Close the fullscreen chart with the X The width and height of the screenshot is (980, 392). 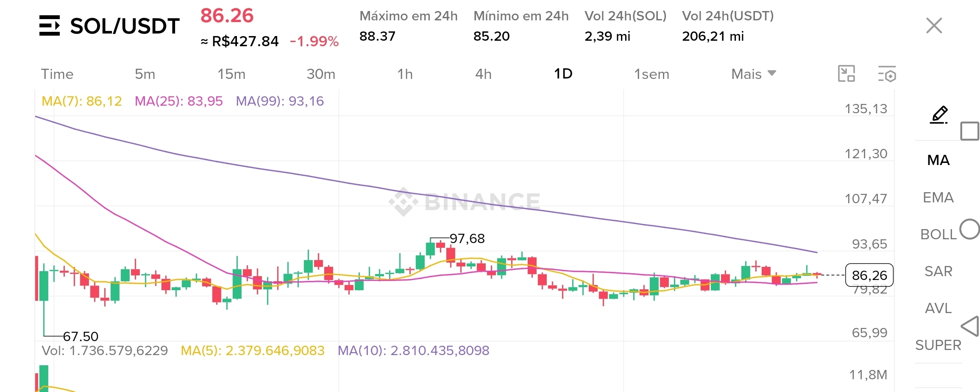[934, 25]
